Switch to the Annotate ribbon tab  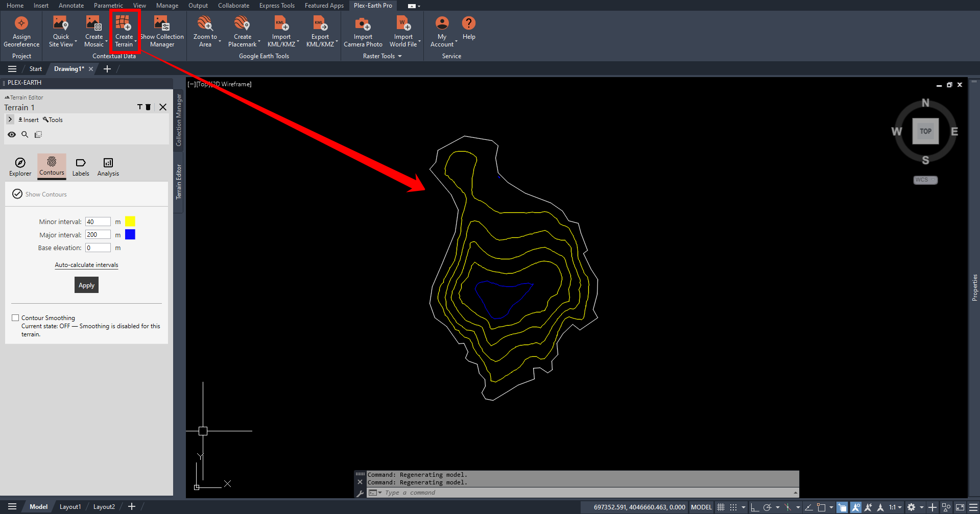tap(71, 6)
